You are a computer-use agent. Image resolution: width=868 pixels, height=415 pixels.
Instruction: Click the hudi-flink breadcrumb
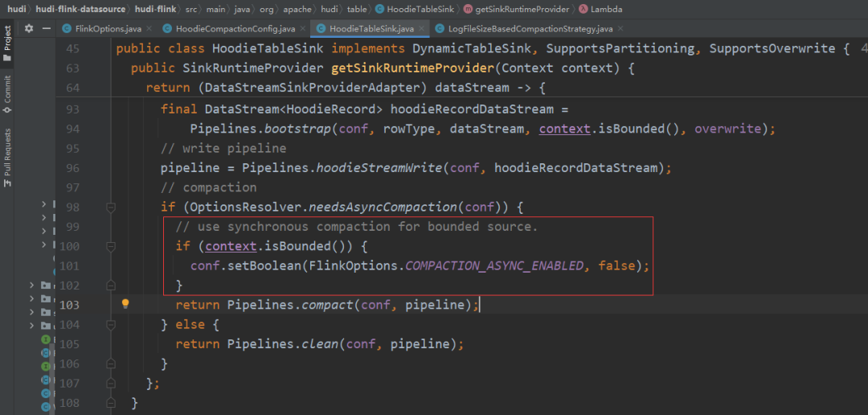(x=157, y=9)
